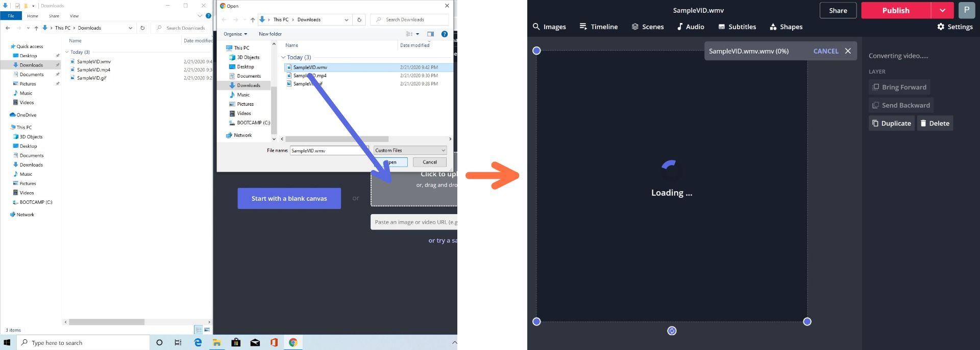980x350 pixels.
Task: Collapse the Today (3) group in dialog
Action: (283, 57)
